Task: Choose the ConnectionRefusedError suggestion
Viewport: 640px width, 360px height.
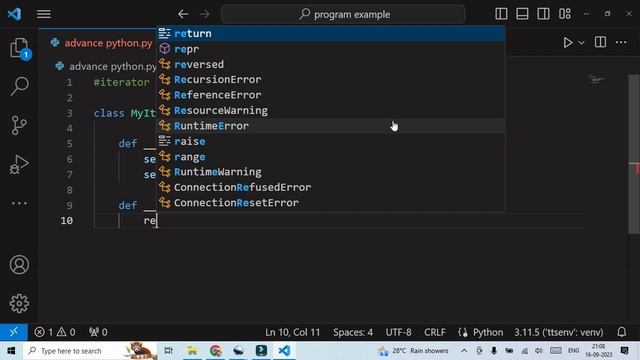Action: coord(331,187)
